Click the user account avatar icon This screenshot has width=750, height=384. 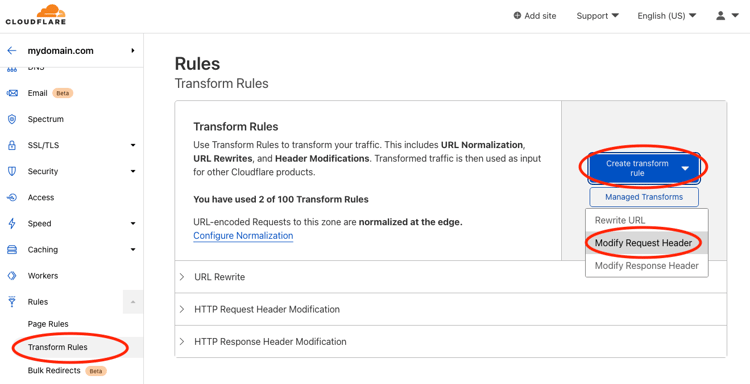coord(720,16)
